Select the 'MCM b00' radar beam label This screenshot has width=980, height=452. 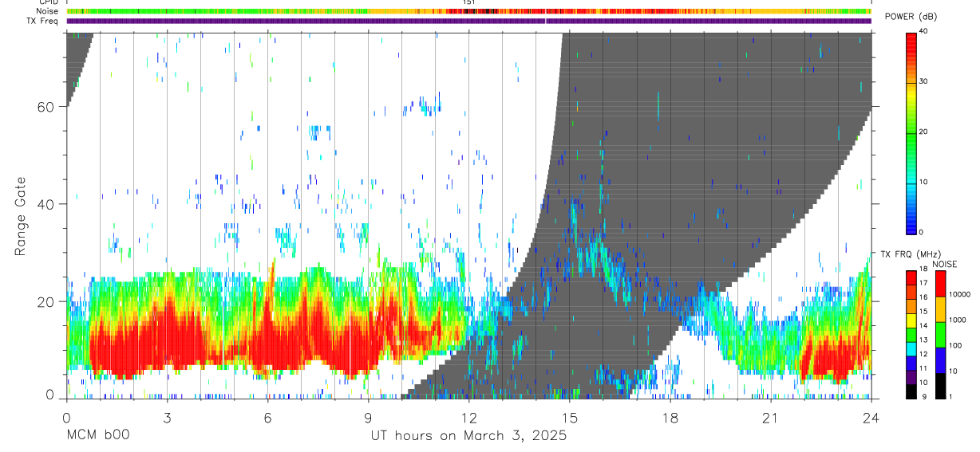98,435
